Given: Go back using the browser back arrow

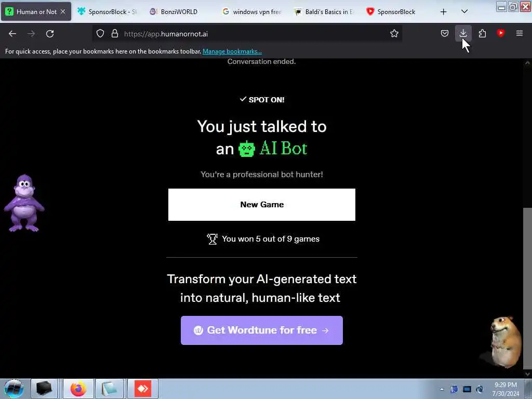Looking at the screenshot, I should click(12, 34).
